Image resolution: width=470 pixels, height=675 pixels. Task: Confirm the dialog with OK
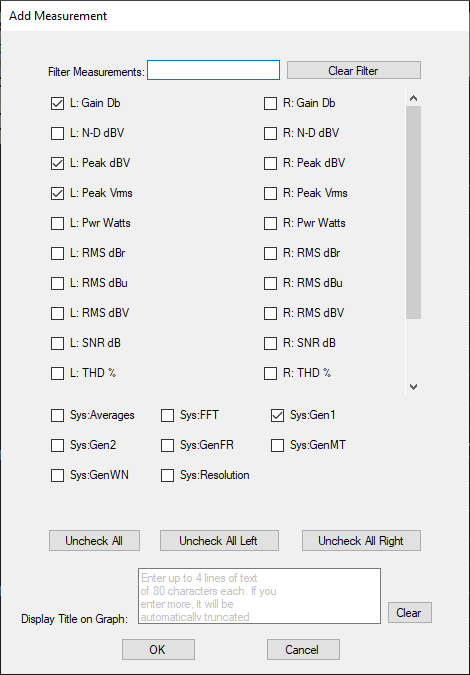pos(158,649)
